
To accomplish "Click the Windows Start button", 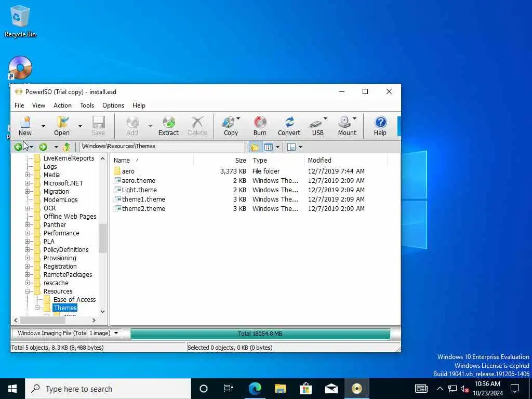I will [x=12, y=389].
